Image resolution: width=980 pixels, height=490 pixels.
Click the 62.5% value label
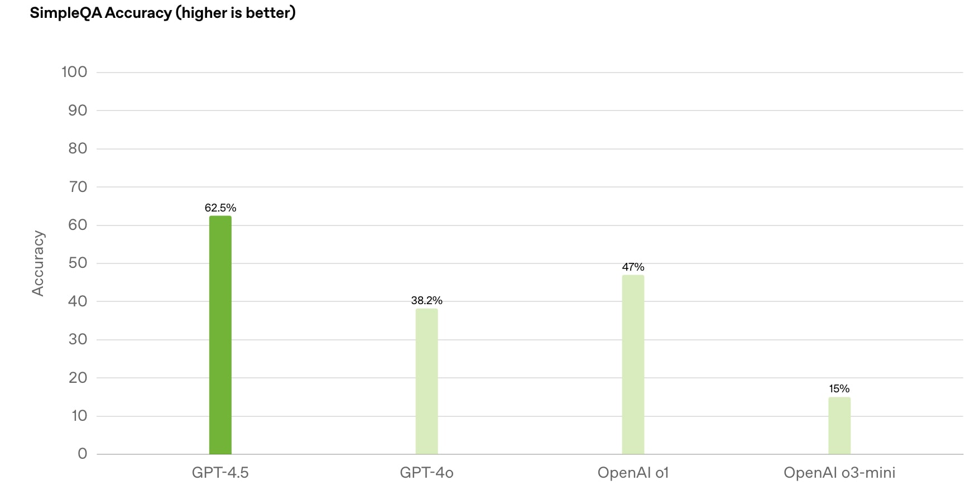point(220,208)
